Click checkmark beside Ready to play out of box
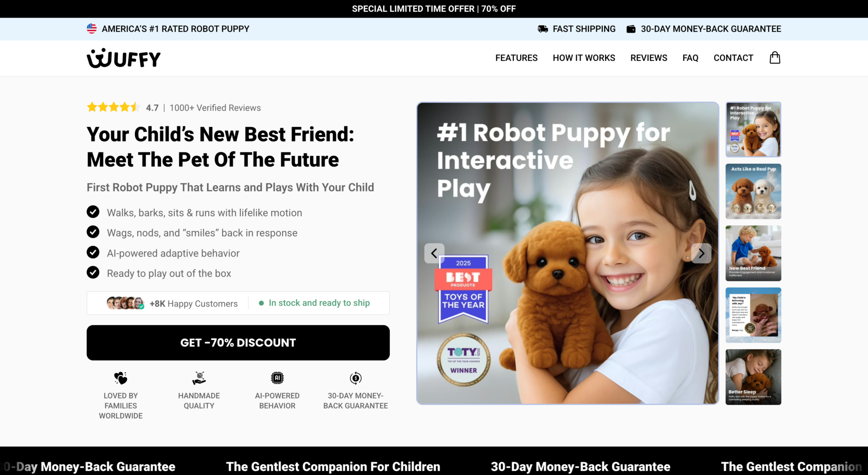 tap(93, 272)
